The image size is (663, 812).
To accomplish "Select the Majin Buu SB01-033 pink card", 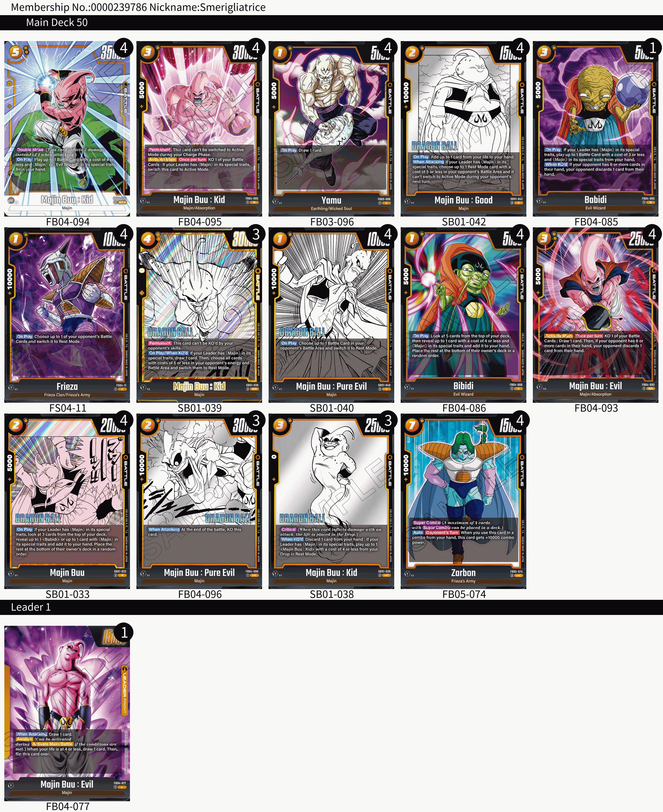I will pyautogui.click(x=67, y=501).
